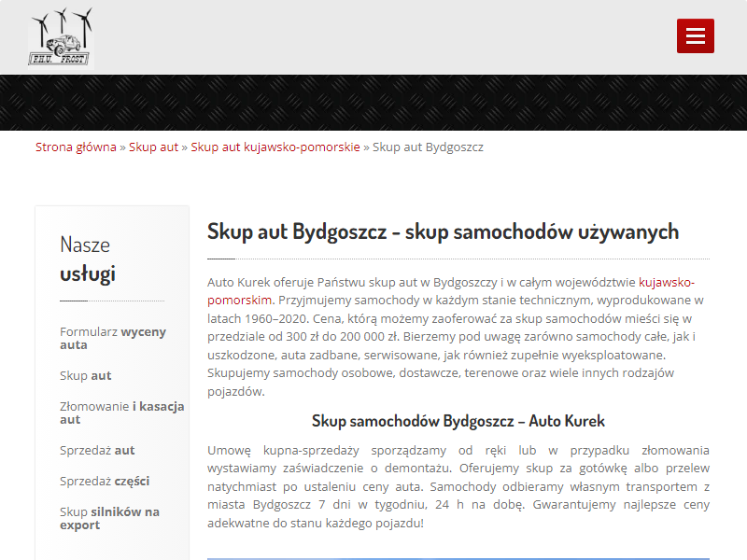Select Sprzedaż aut in sidebar
The image size is (747, 560).
tap(97, 451)
